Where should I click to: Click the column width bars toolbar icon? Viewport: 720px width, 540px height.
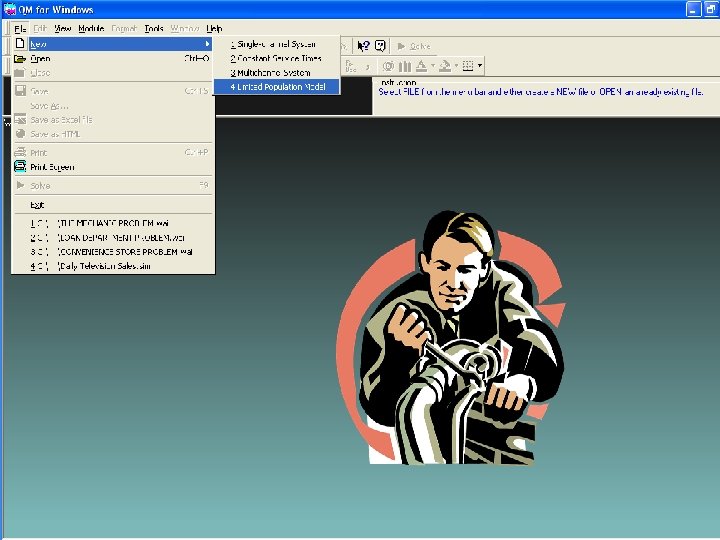click(x=405, y=66)
